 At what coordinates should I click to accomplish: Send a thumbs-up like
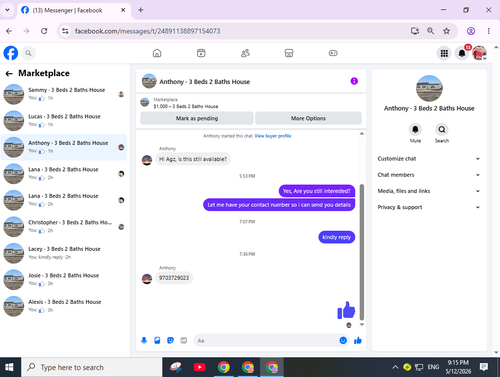(x=358, y=340)
